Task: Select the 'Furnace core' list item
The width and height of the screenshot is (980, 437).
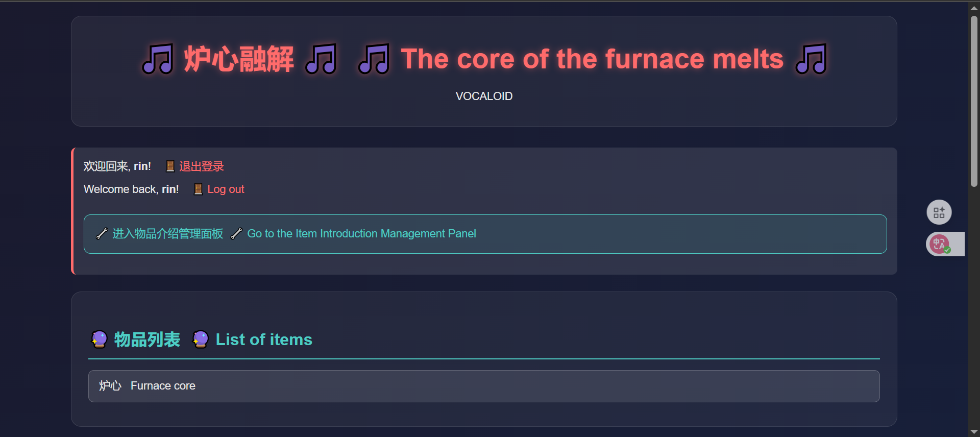Action: tap(483, 386)
